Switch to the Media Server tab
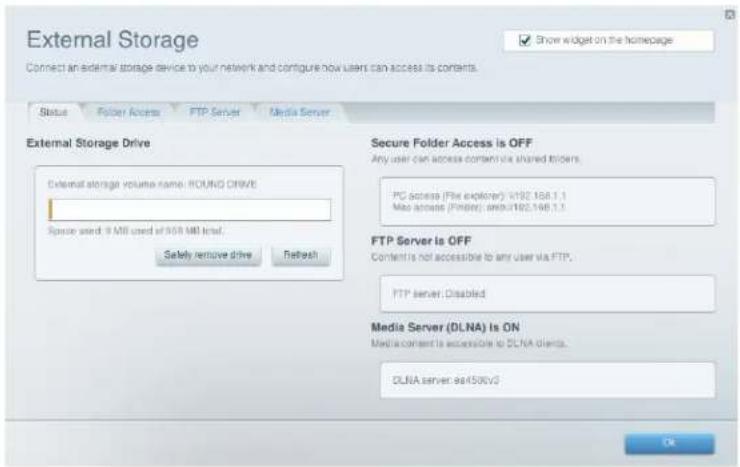This screenshot has width=740, height=467. point(300,112)
